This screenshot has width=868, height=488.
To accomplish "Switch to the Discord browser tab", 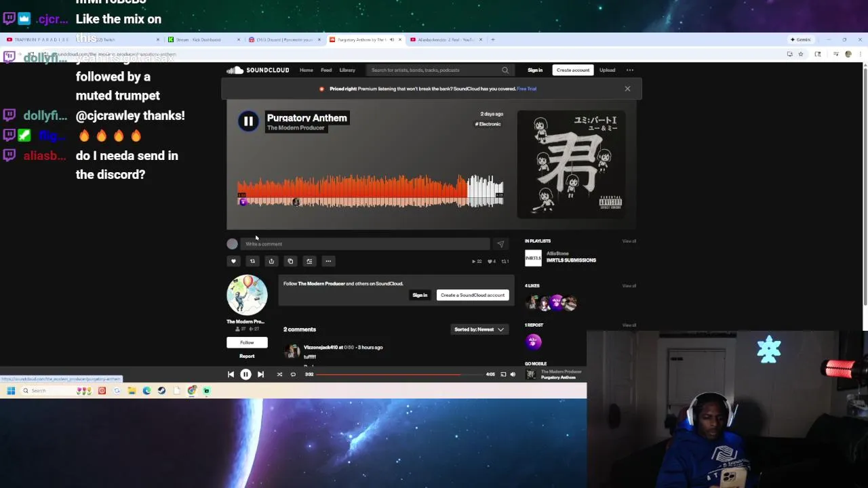I will click(284, 39).
